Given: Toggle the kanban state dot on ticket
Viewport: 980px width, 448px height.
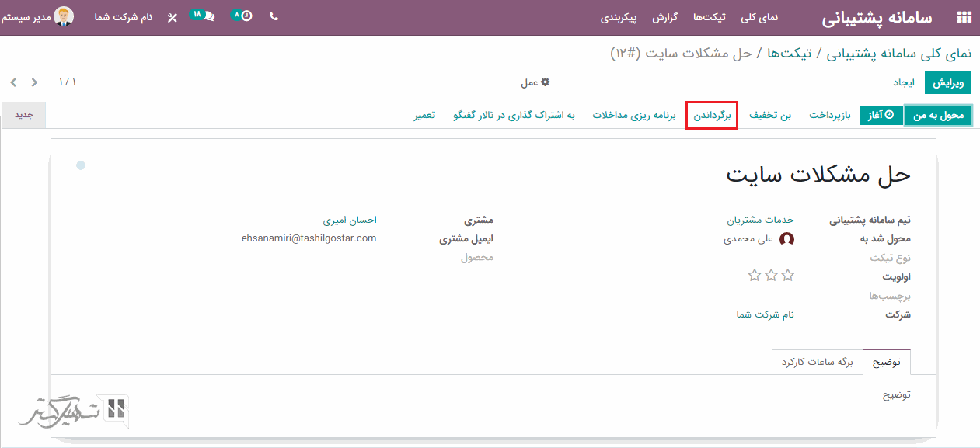Looking at the screenshot, I should coord(81,165).
